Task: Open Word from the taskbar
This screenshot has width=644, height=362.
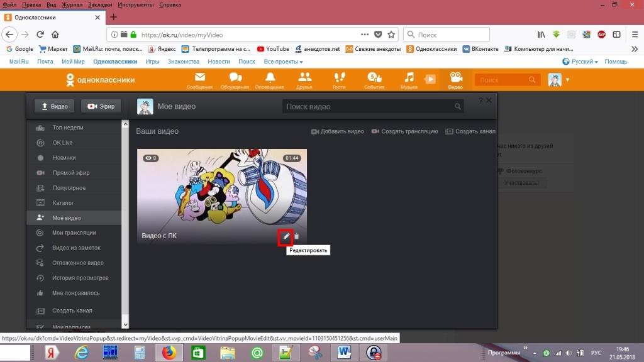Action: point(344,353)
